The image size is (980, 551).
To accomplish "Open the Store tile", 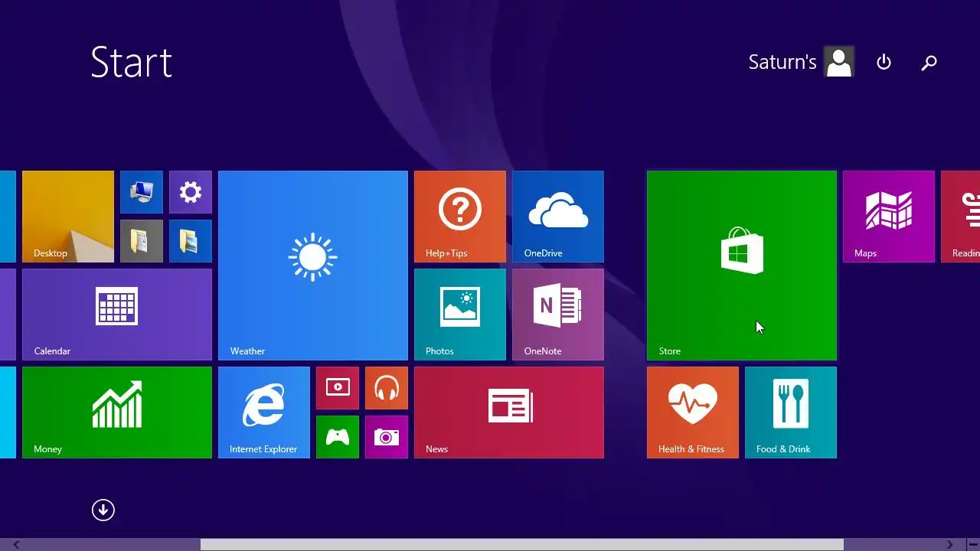I will [x=742, y=266].
